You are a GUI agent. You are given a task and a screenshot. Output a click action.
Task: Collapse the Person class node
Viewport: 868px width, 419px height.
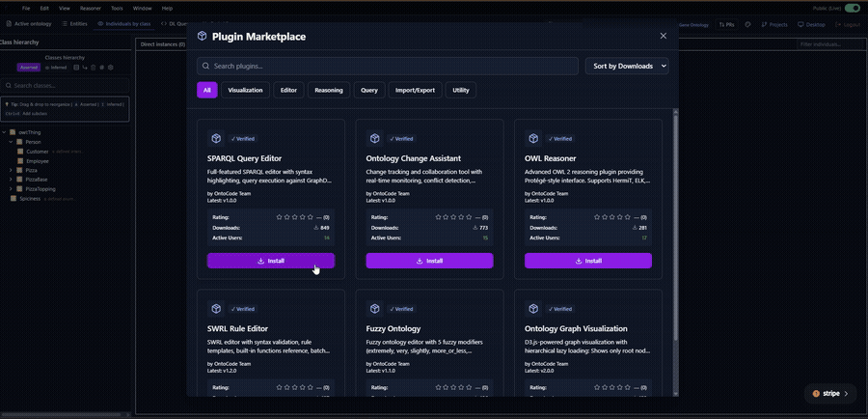pyautogui.click(x=11, y=142)
